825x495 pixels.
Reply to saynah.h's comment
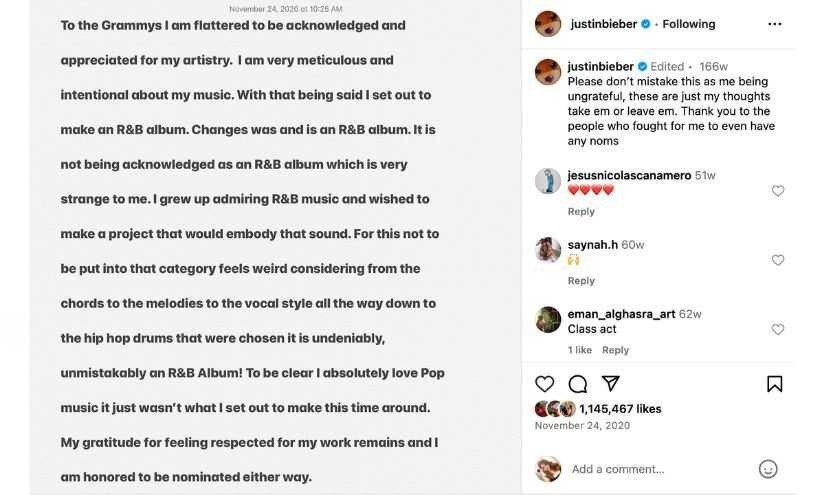(x=581, y=281)
